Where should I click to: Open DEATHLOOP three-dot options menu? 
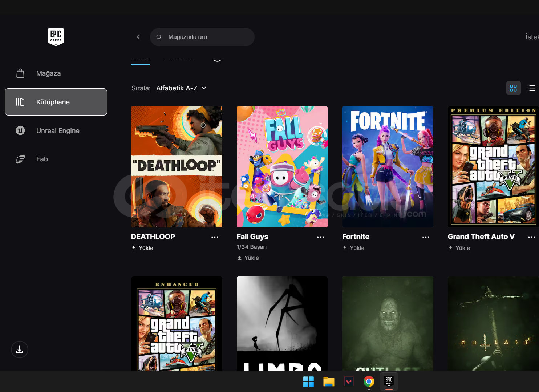coord(215,237)
